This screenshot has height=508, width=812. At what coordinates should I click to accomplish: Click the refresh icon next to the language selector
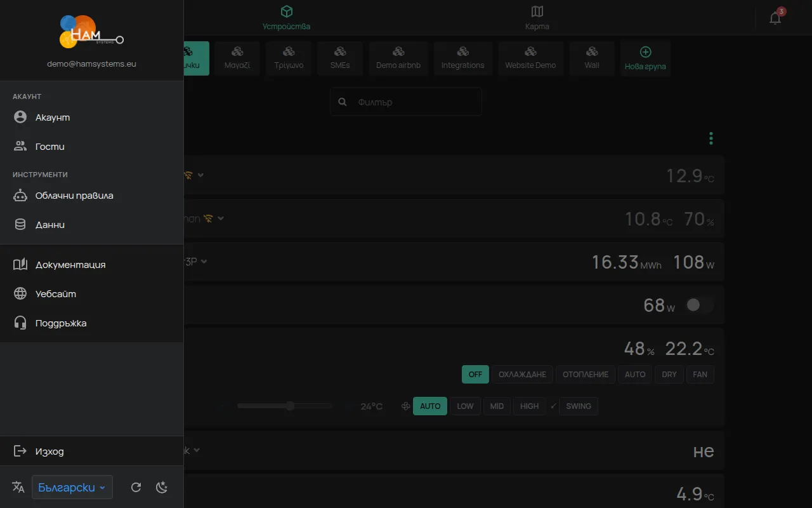tap(136, 487)
